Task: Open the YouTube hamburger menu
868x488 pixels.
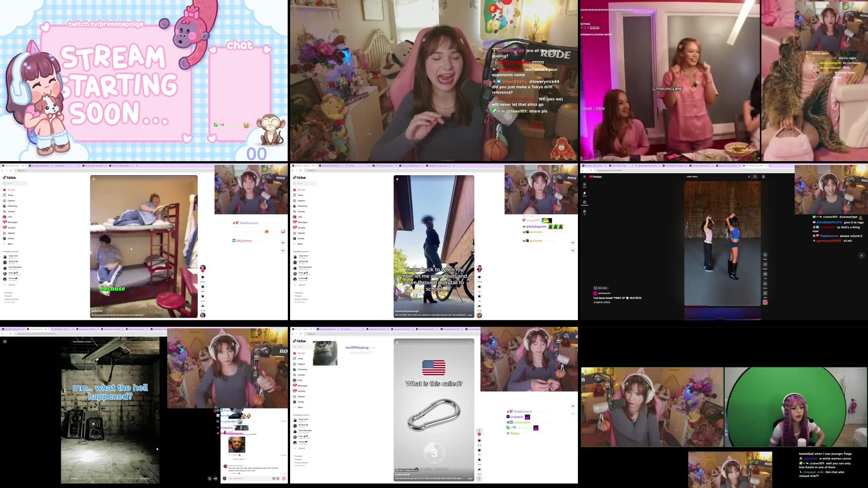Action: coord(585,177)
